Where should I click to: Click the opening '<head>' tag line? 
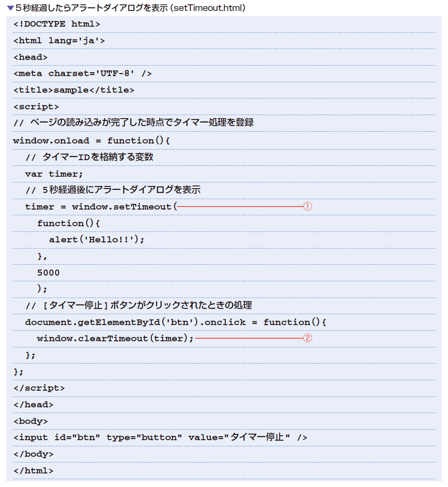coord(31,57)
